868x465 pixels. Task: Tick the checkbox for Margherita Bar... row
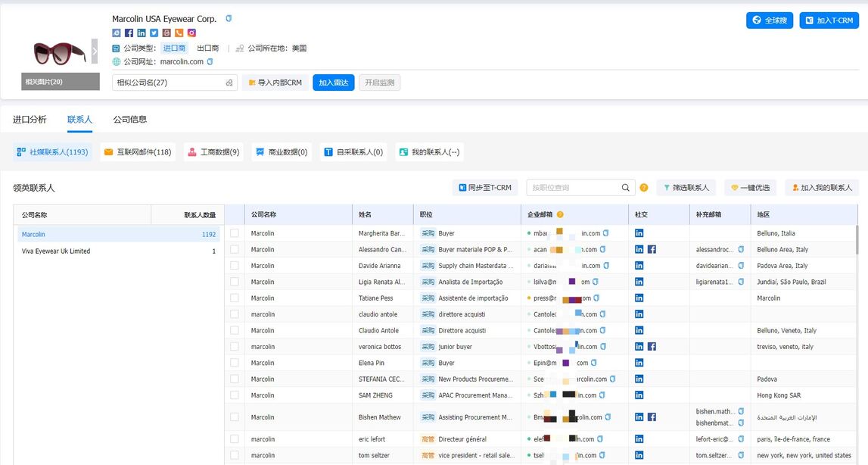coord(235,233)
